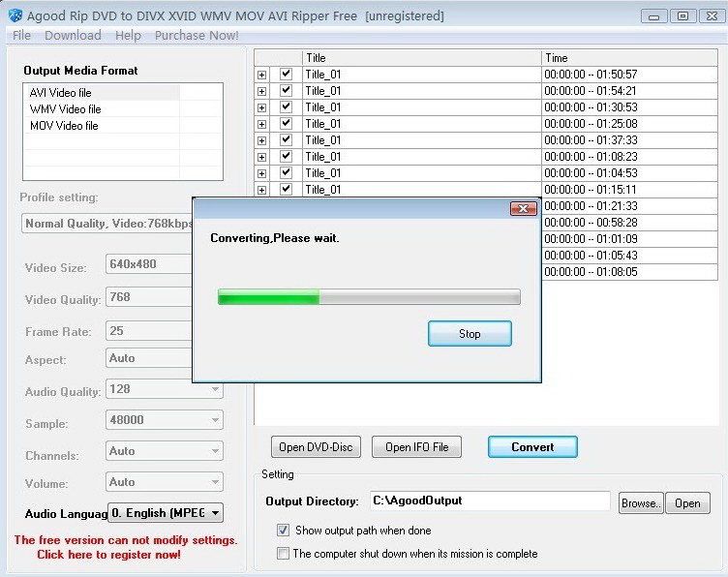Click the Aspect Auto field
The image size is (728, 577).
tap(149, 358)
